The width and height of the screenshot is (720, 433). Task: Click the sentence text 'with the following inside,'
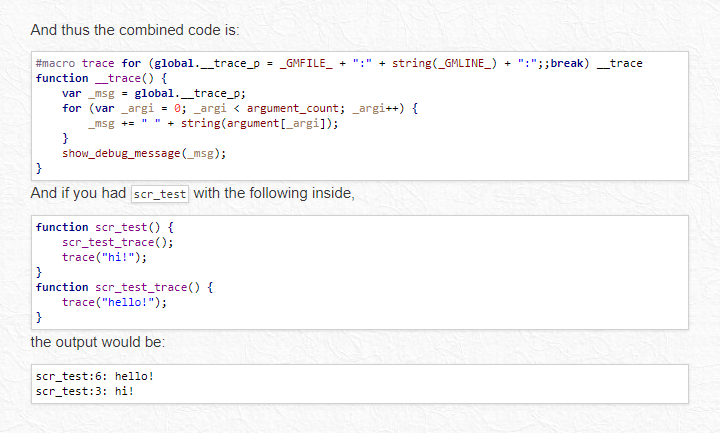tap(274, 193)
